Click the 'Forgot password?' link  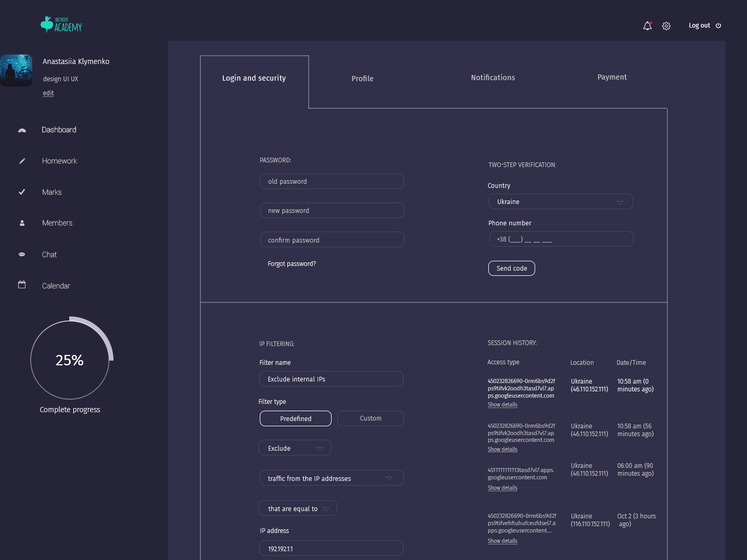tap(292, 264)
